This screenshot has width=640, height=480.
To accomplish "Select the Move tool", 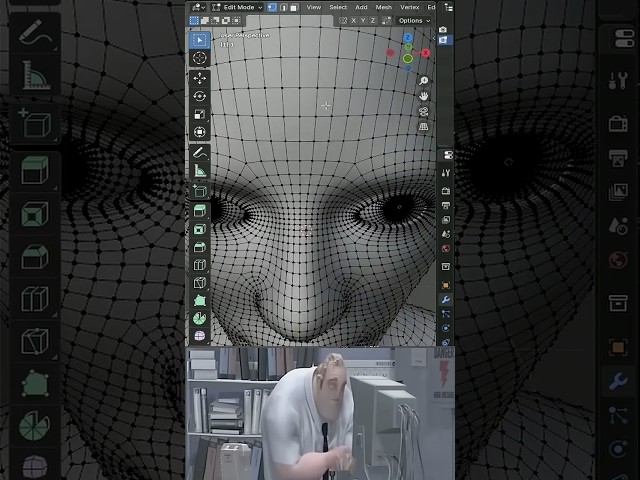I will tap(200, 78).
